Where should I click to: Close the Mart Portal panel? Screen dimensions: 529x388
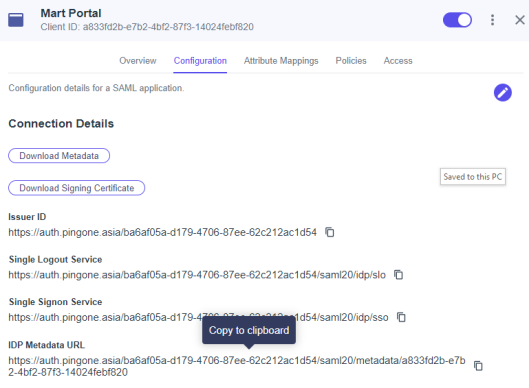point(520,20)
